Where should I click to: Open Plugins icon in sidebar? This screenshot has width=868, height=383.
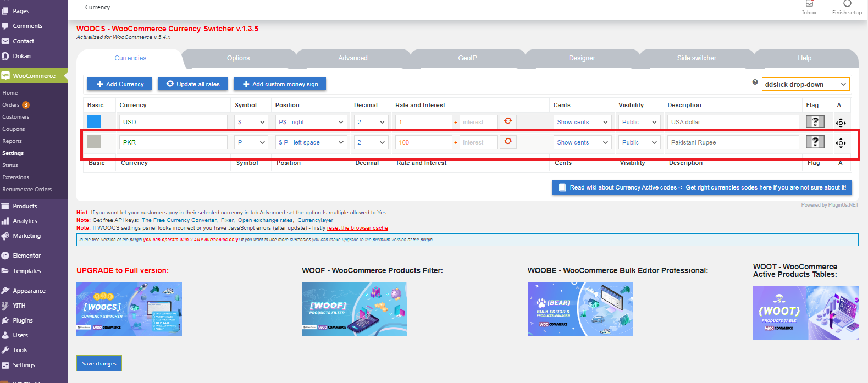pos(5,320)
